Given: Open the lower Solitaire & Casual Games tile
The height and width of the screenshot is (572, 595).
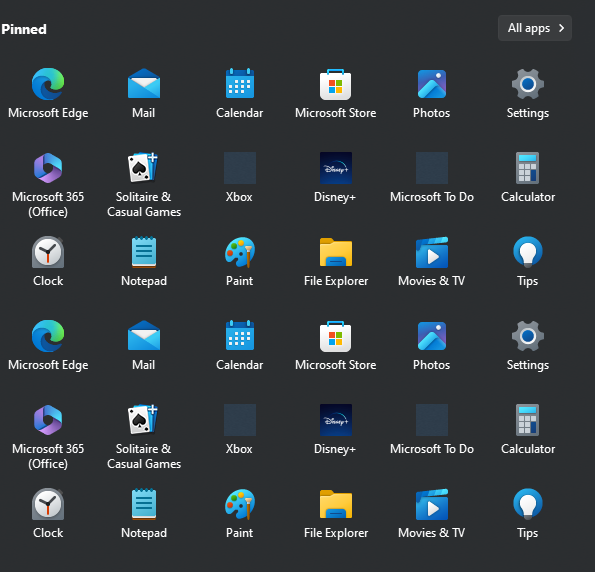Looking at the screenshot, I should pyautogui.click(x=143, y=419).
